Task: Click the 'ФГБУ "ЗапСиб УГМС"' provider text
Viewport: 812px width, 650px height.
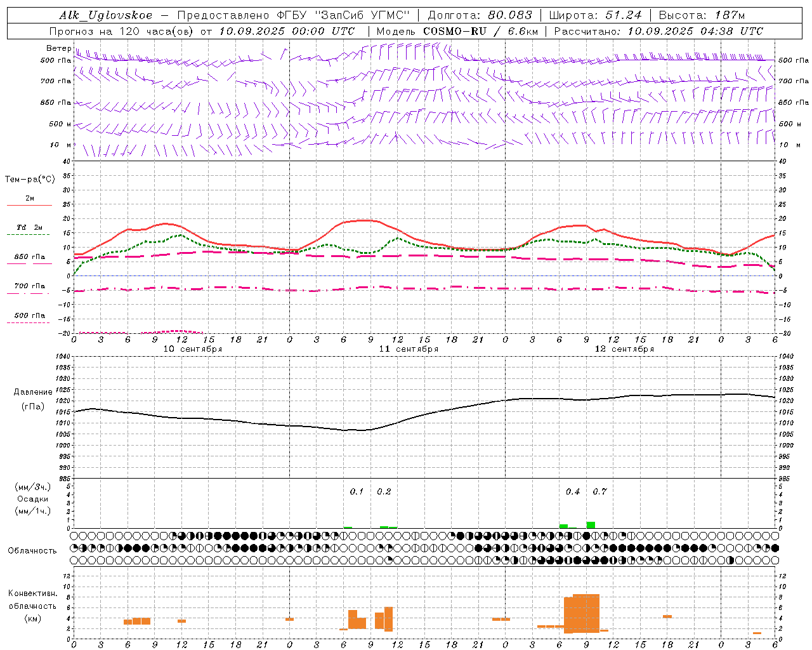Action: 343,16
